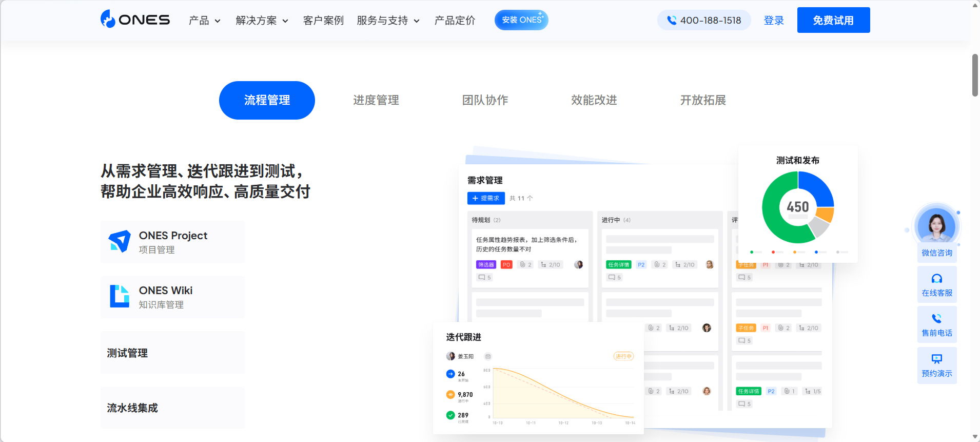Click the 迭代跟进 panel title
The height and width of the screenshot is (442, 980).
click(x=463, y=337)
